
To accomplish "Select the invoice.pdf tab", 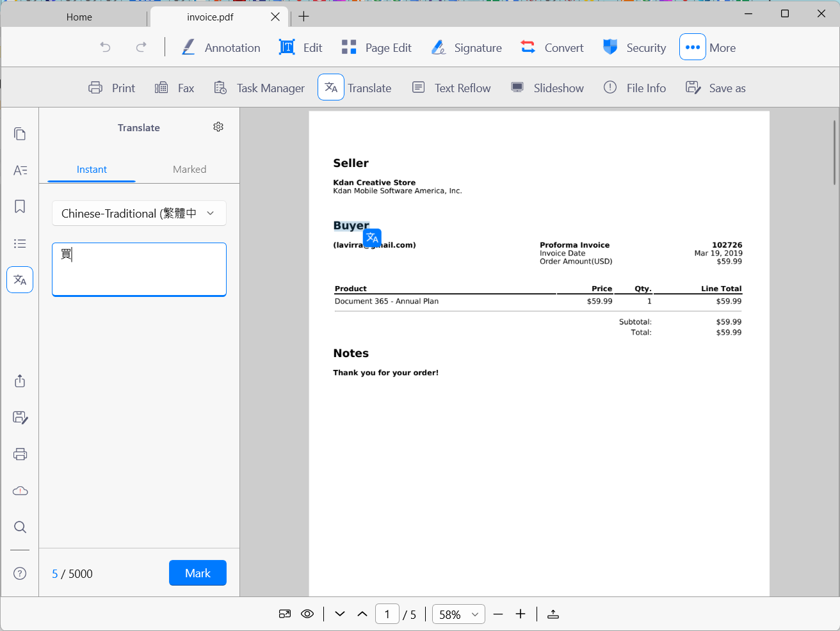I will [210, 17].
